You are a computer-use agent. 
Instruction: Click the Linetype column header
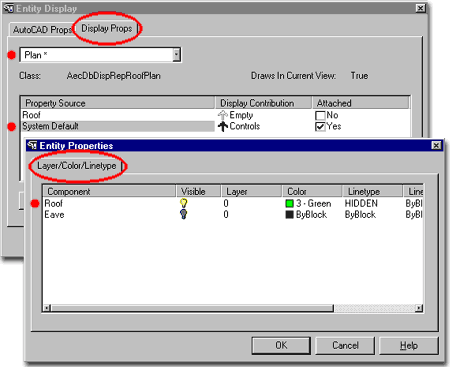click(372, 191)
